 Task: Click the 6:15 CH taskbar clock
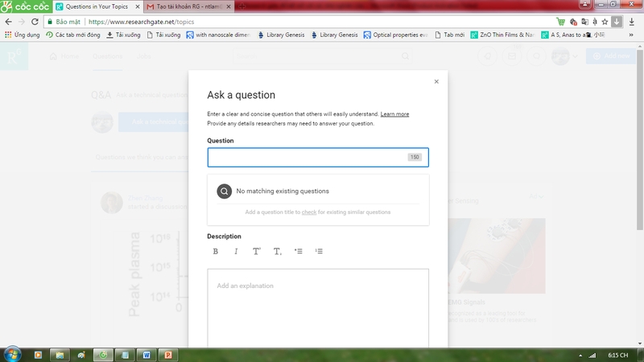click(617, 355)
